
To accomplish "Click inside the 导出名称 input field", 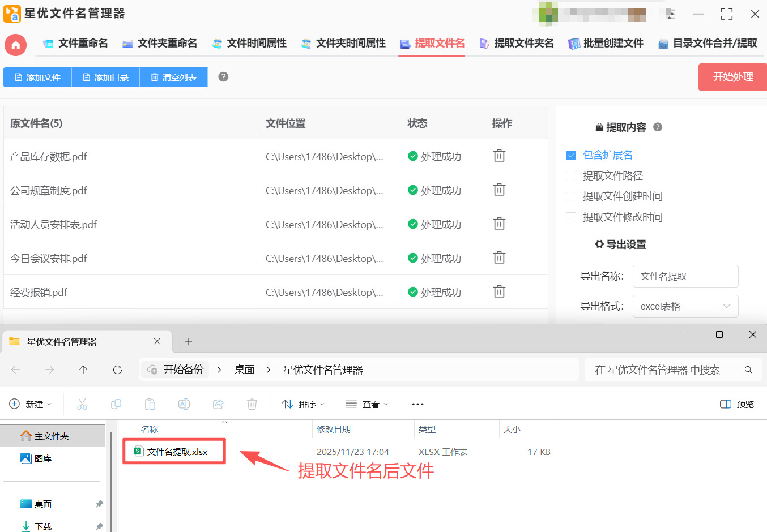I will (685, 276).
